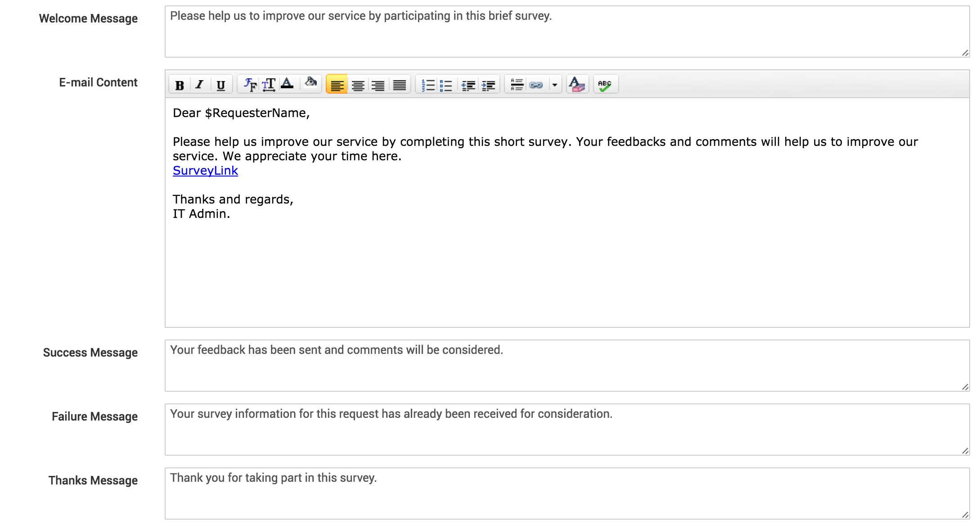Screen dimensions: 980x525
Task: Open the font family picker
Action: [250, 84]
